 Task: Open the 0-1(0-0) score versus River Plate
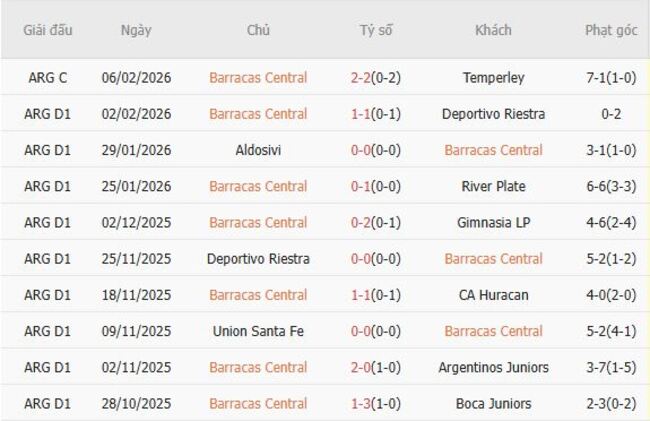pos(376,186)
